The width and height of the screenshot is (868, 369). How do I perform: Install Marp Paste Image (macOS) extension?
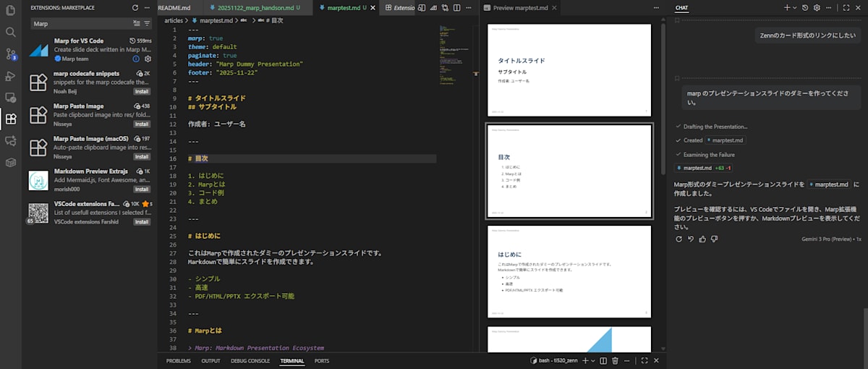click(142, 156)
